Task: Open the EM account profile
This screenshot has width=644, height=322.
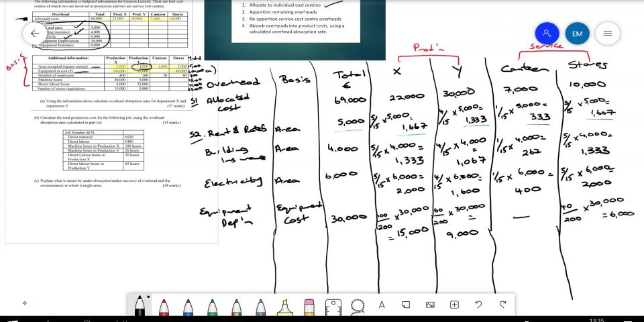Action: click(x=577, y=33)
